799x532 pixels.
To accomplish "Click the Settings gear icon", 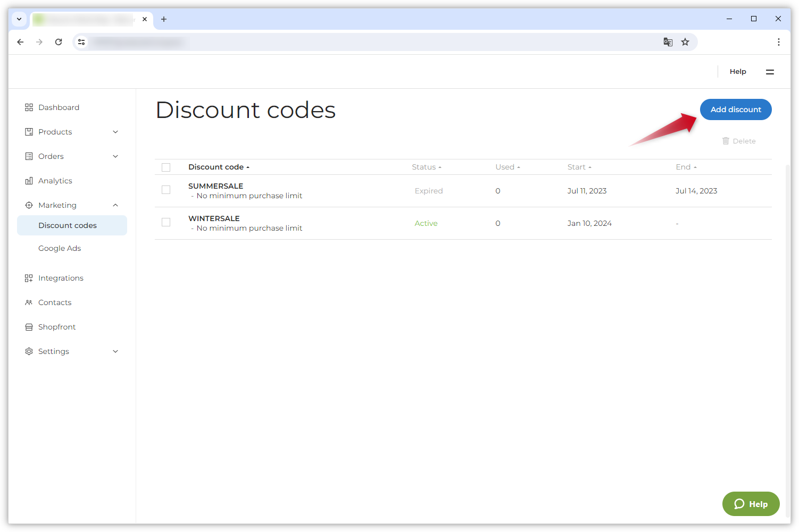I will point(29,351).
